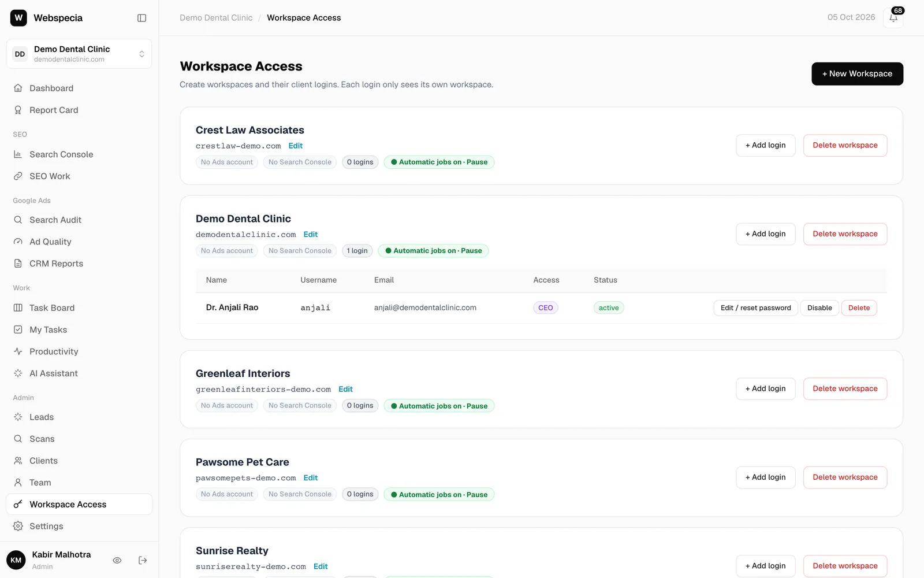Toggle the eye view-as icon
Image resolution: width=924 pixels, height=578 pixels.
(x=117, y=560)
